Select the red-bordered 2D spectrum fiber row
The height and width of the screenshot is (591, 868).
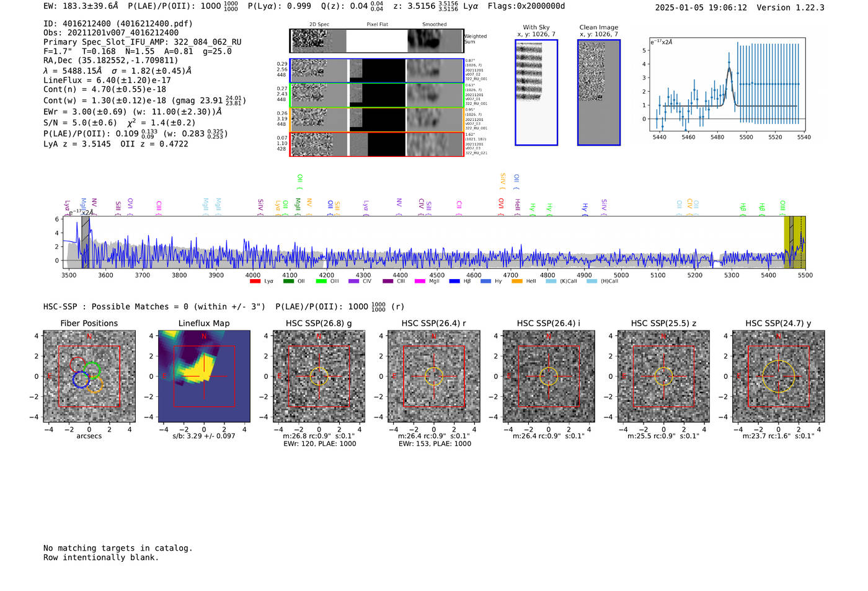[377, 144]
